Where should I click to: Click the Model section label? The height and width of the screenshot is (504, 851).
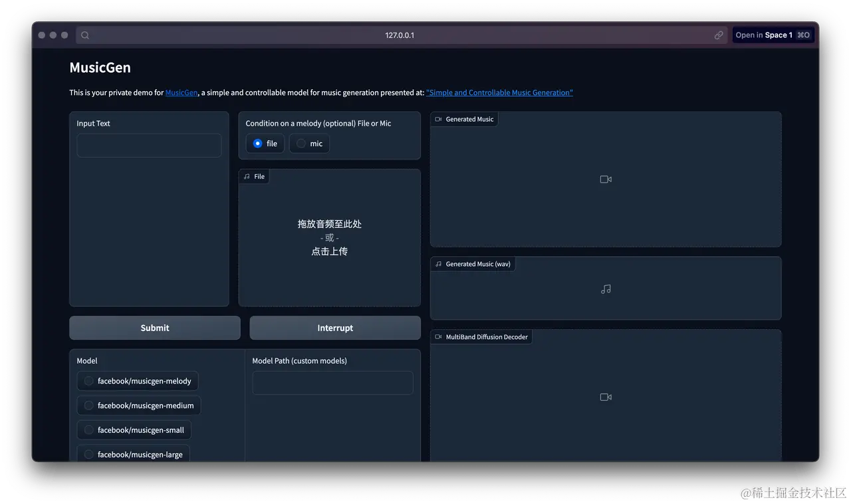pos(87,361)
